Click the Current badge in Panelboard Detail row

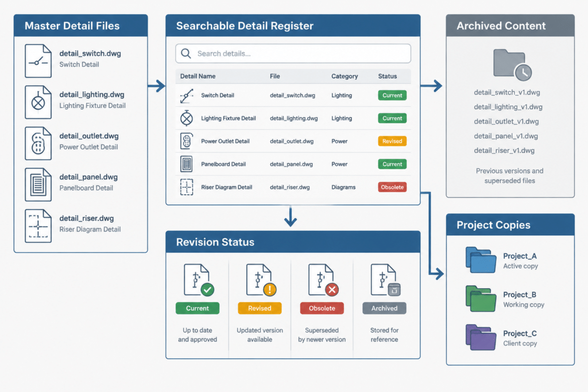pyautogui.click(x=392, y=164)
